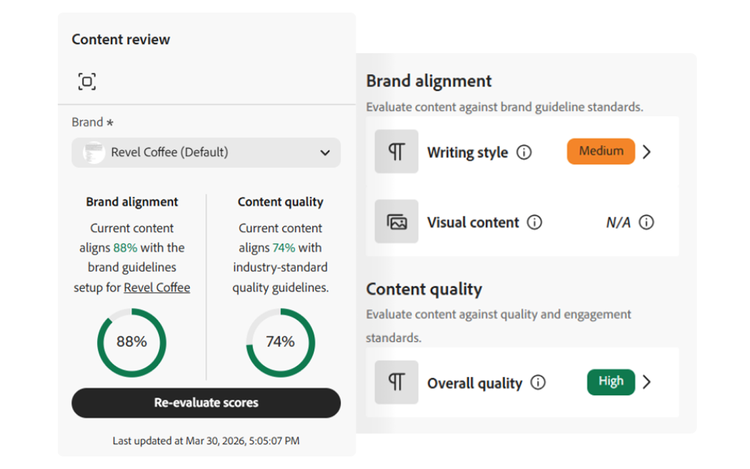The image size is (750, 469).
Task: Click the Revel Coffee brand logo thumbnail
Action: coord(93,153)
